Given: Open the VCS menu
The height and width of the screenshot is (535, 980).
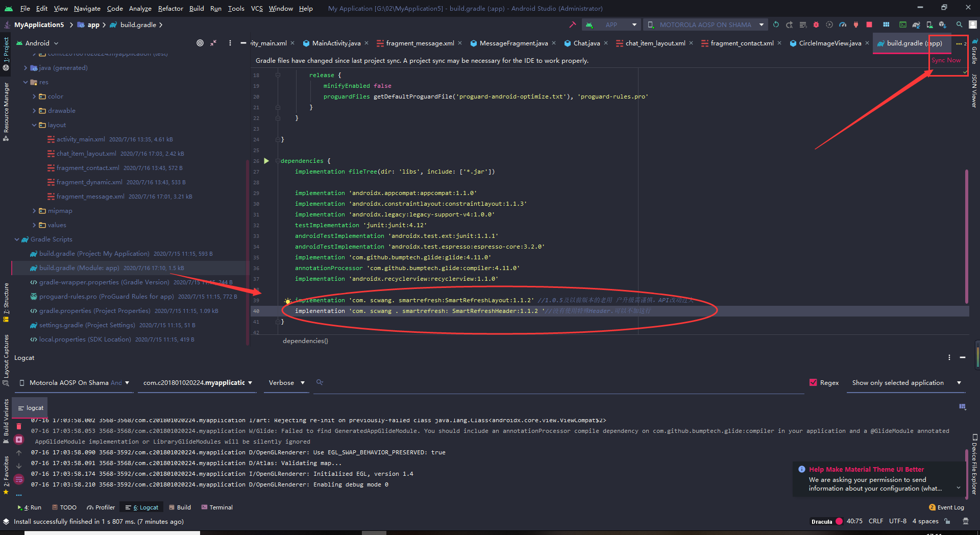Looking at the screenshot, I should click(x=257, y=8).
